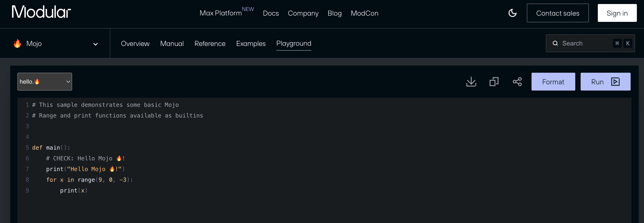Click the Mojo flame icon
The image size is (644, 223).
(17, 43)
